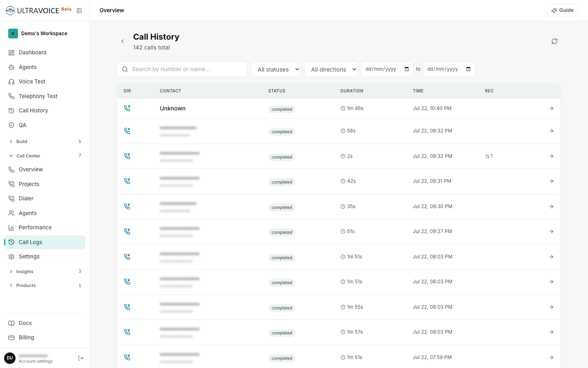Collapse the sidebar panel icon
The image size is (588, 368).
point(79,11)
